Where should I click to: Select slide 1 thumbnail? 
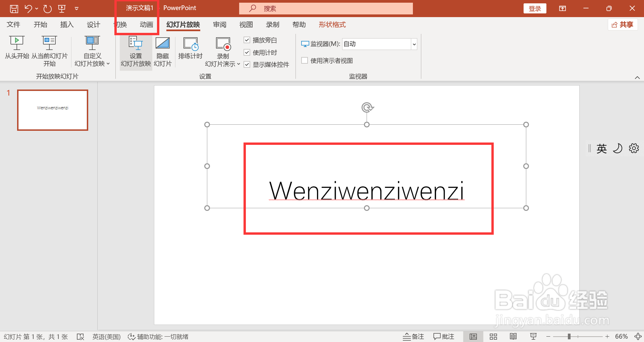[x=53, y=110]
